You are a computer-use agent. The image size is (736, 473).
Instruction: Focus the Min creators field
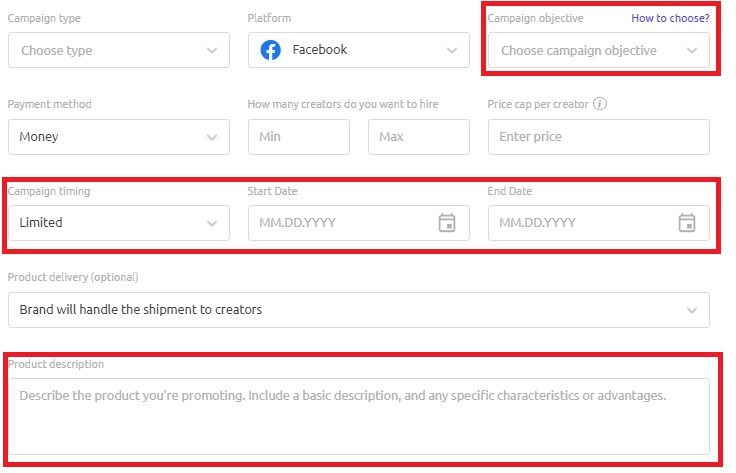click(x=299, y=137)
